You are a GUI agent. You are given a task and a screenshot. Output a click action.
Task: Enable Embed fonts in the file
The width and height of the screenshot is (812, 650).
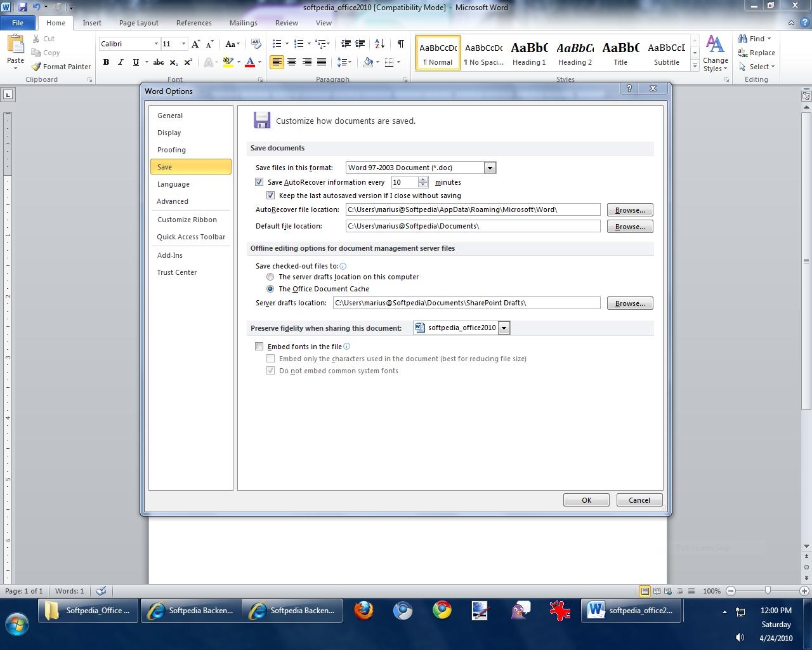259,347
